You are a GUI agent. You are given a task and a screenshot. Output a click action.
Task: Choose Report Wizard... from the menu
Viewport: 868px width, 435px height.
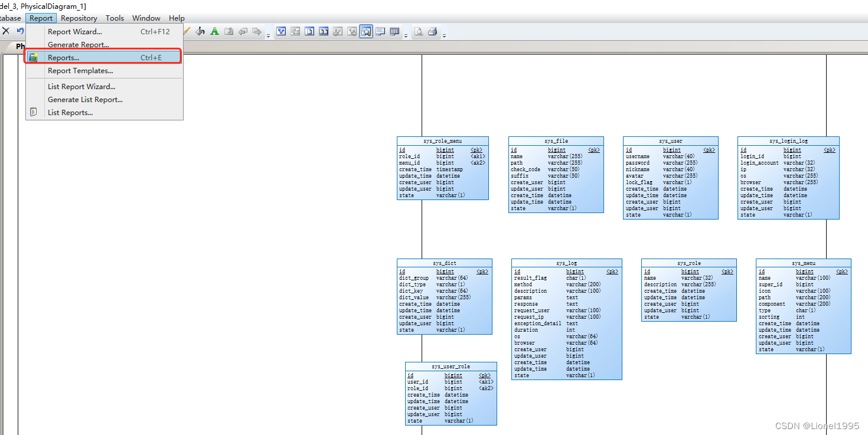[x=105, y=32]
